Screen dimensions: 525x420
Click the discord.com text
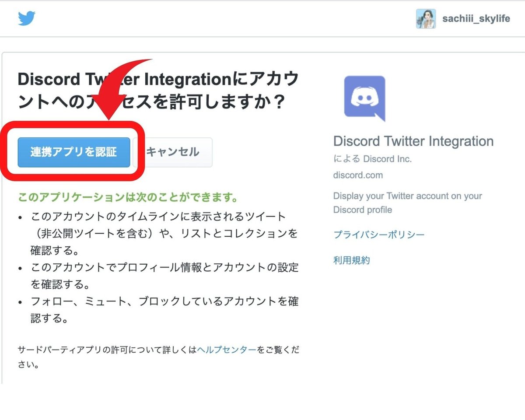(x=358, y=175)
